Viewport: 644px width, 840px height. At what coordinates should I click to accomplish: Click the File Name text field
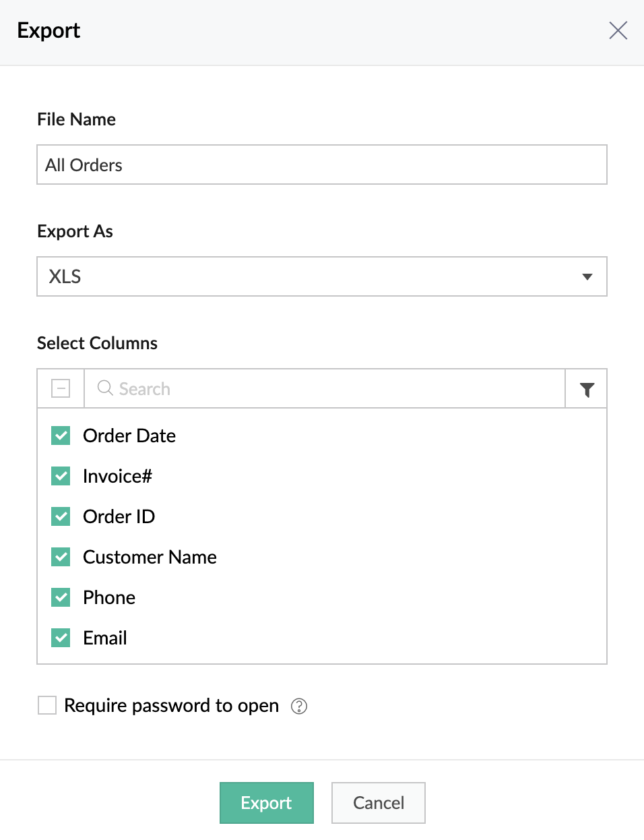322,164
